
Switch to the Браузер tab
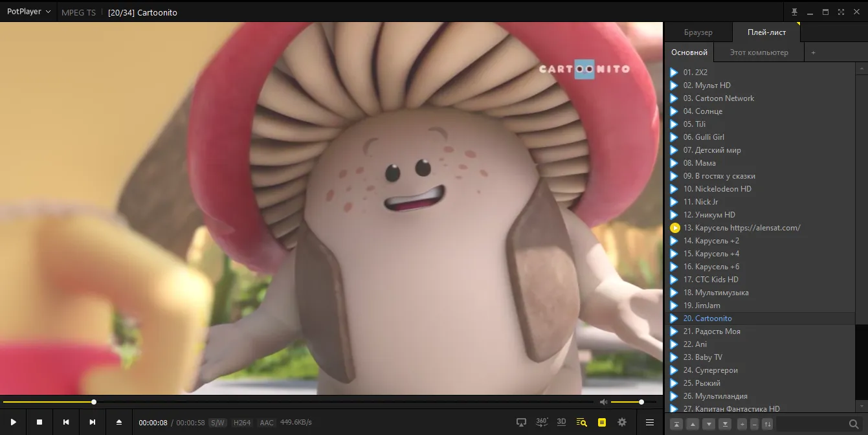pyautogui.click(x=698, y=32)
